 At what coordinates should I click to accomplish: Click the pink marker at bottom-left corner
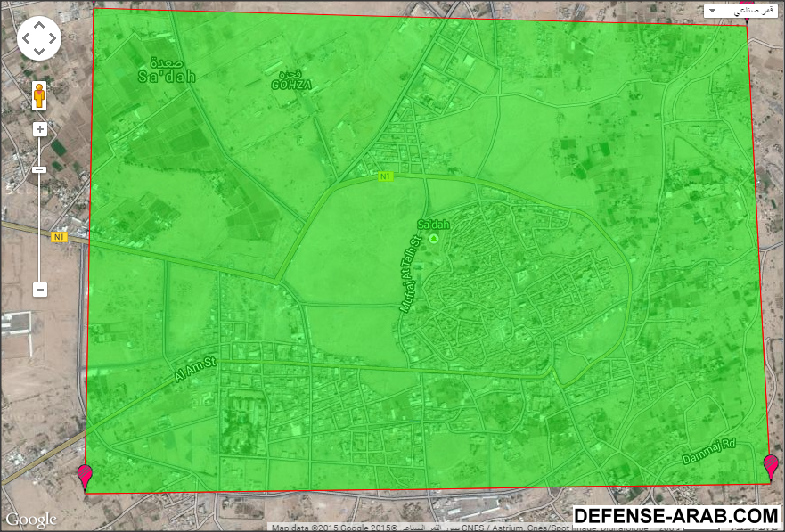(x=86, y=475)
